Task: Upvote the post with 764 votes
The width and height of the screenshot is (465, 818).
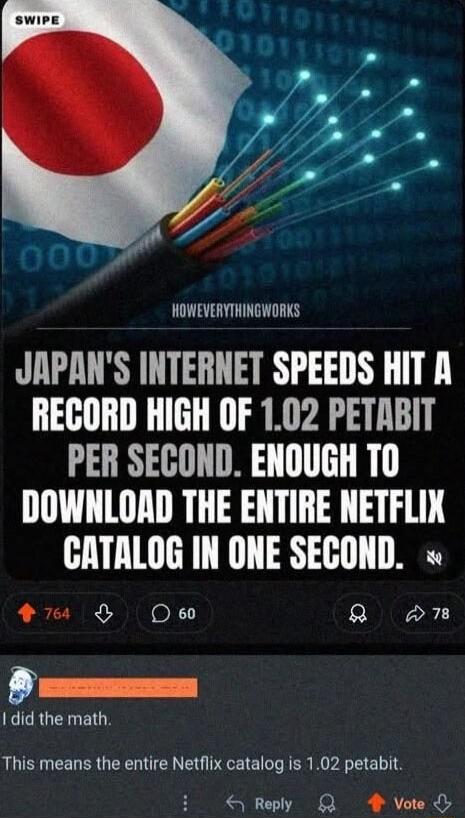Action: (x=23, y=614)
